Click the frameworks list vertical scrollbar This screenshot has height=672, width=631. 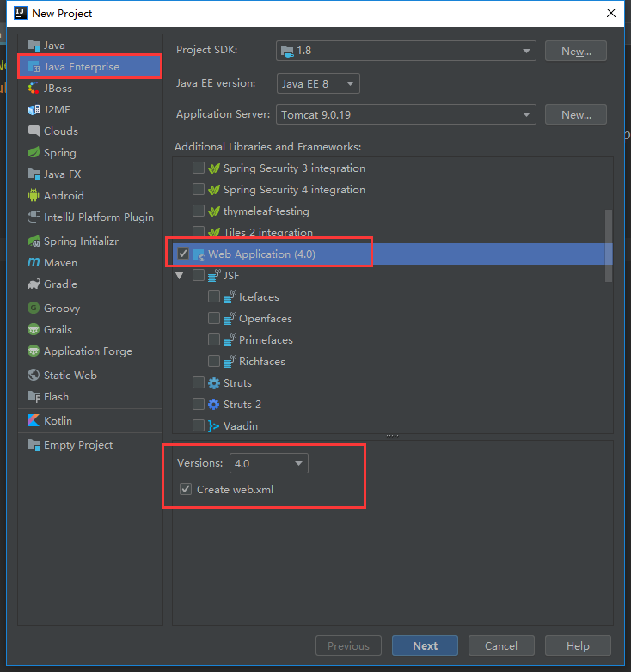tap(609, 246)
